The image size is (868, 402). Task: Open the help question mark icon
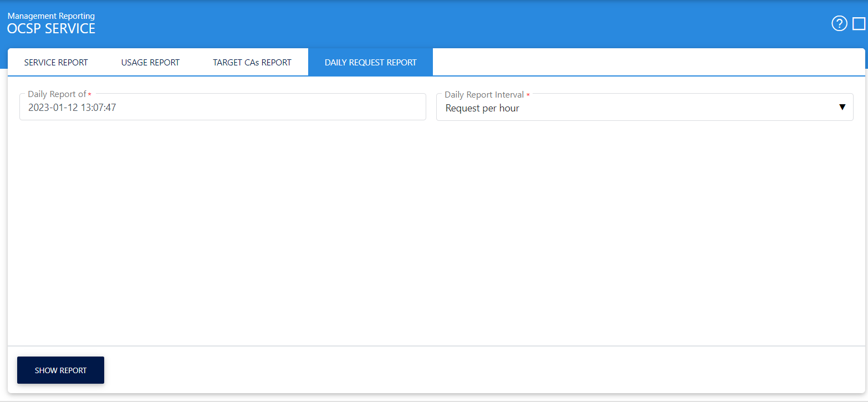click(x=839, y=24)
